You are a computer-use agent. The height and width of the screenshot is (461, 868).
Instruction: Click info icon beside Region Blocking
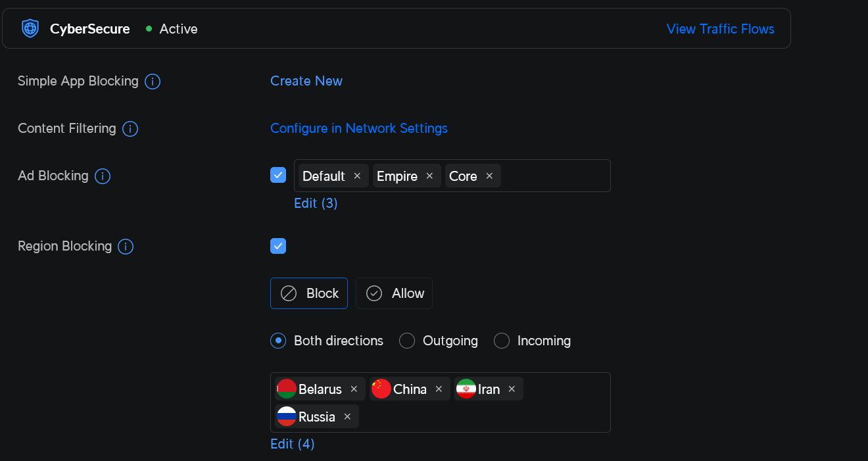pos(126,247)
